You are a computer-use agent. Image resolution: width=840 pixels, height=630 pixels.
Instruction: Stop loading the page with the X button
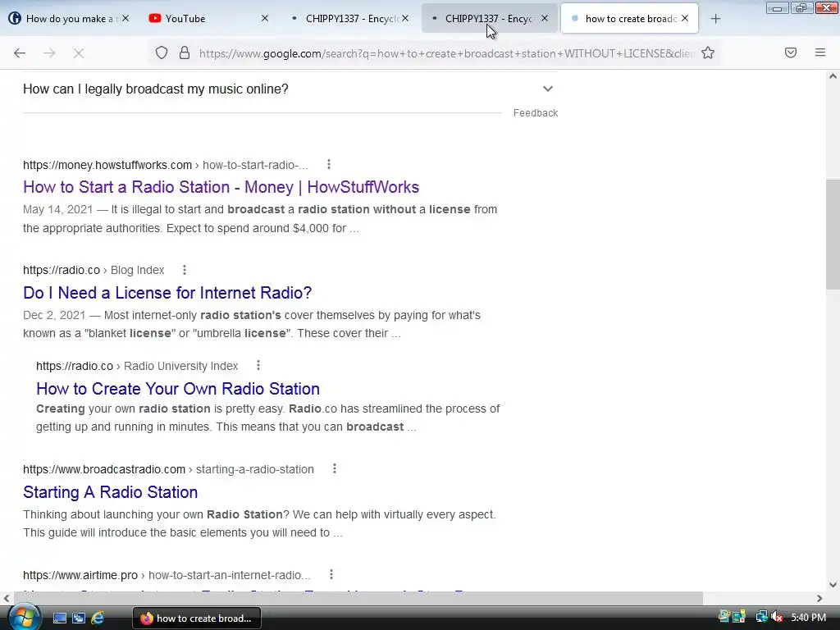79,53
